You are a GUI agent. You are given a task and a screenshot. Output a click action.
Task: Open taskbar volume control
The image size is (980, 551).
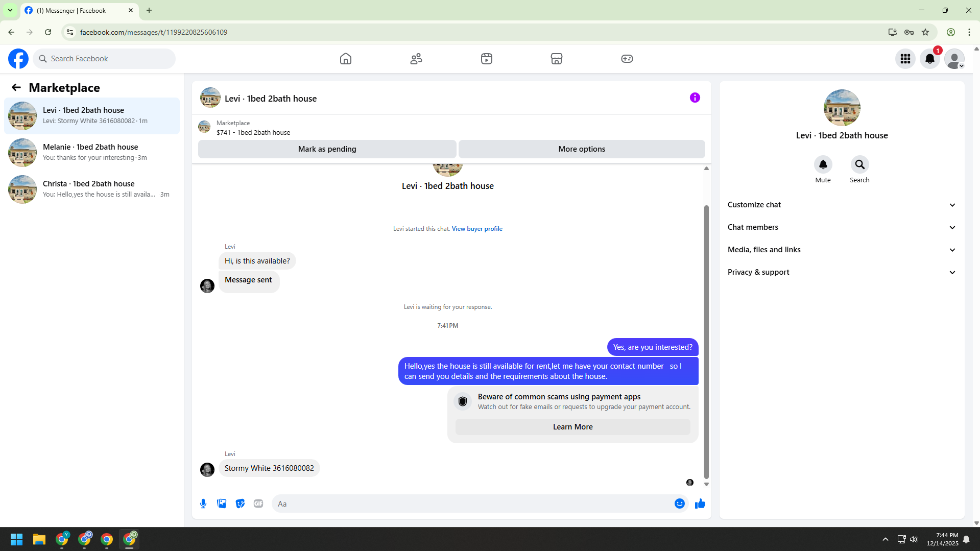(x=914, y=539)
